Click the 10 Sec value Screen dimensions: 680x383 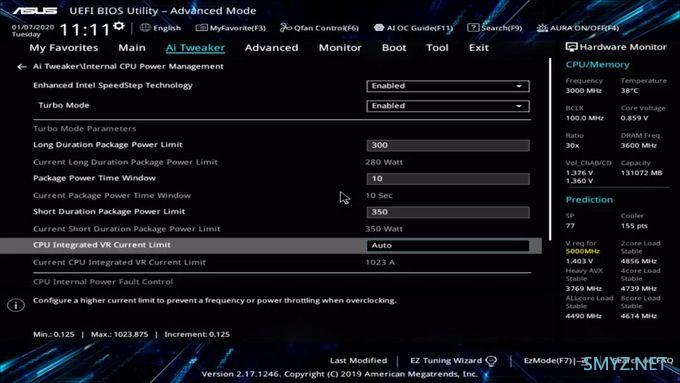[x=379, y=195]
